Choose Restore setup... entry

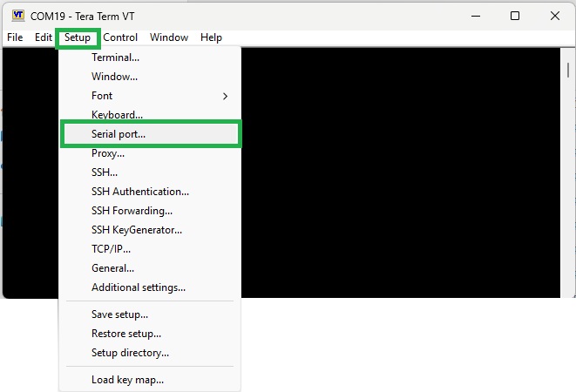pyautogui.click(x=150, y=334)
